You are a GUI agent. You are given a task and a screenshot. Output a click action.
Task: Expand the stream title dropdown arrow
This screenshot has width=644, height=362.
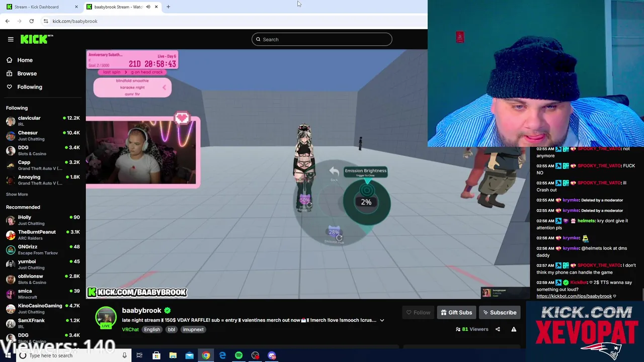tap(382, 320)
